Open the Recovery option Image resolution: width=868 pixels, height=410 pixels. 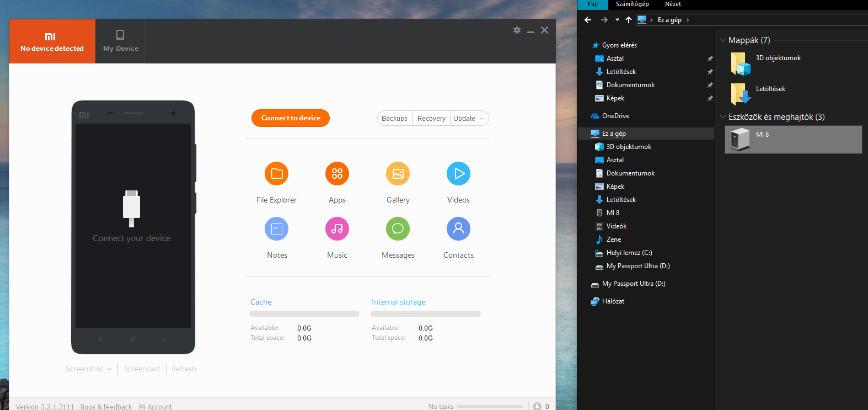(x=431, y=119)
